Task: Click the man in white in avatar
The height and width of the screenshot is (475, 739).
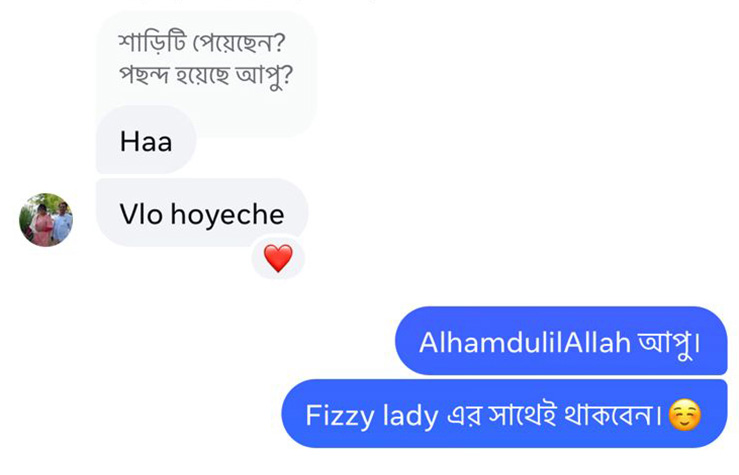Action: (62, 221)
